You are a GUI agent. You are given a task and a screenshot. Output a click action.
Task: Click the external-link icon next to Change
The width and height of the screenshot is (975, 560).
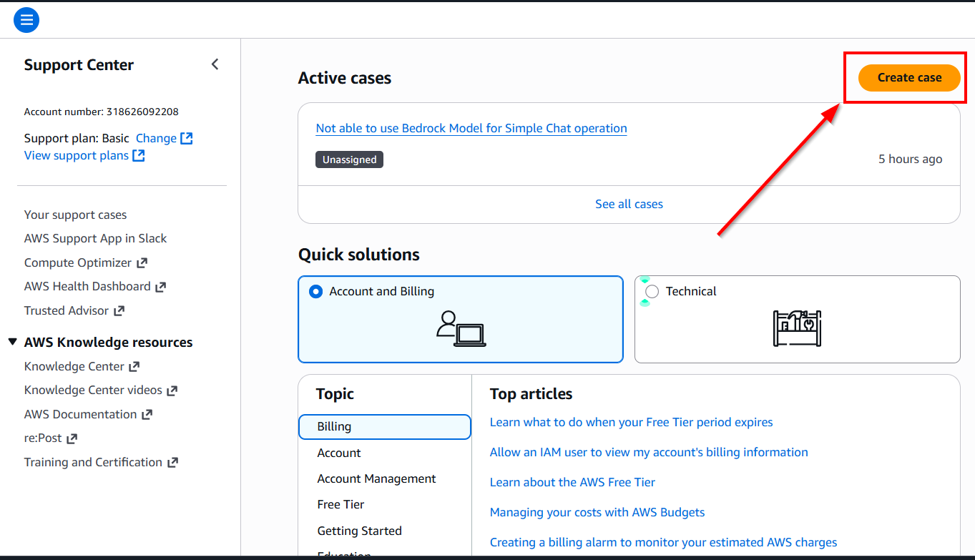(187, 138)
